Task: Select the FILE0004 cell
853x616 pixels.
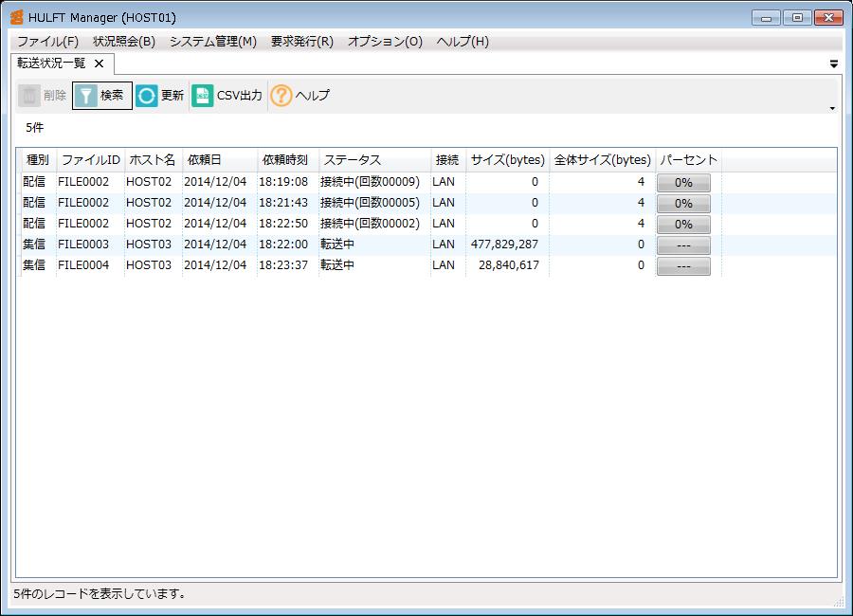Action: [83, 265]
